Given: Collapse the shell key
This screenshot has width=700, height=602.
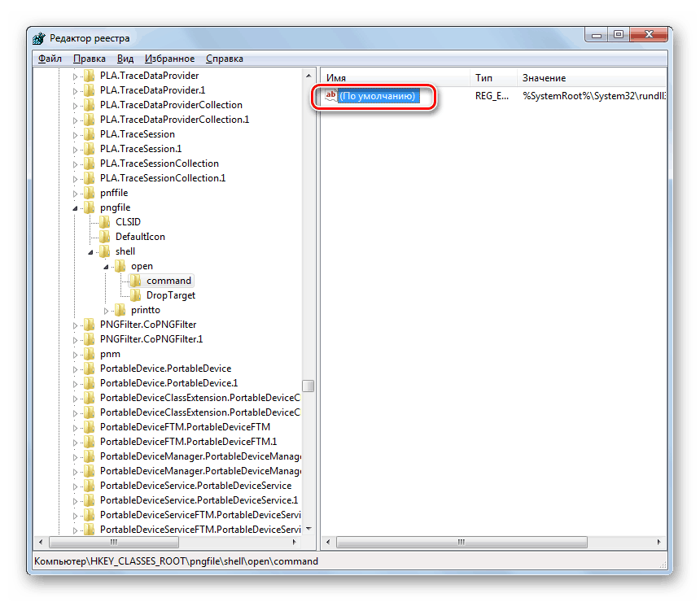Looking at the screenshot, I should [91, 251].
